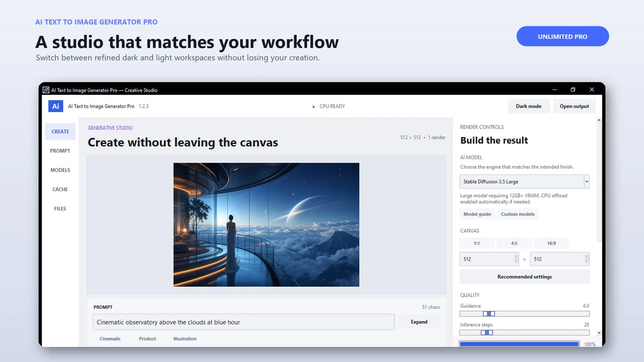644x362 pixels.
Task: Restore down the Creative Studio window
Action: click(x=573, y=89)
